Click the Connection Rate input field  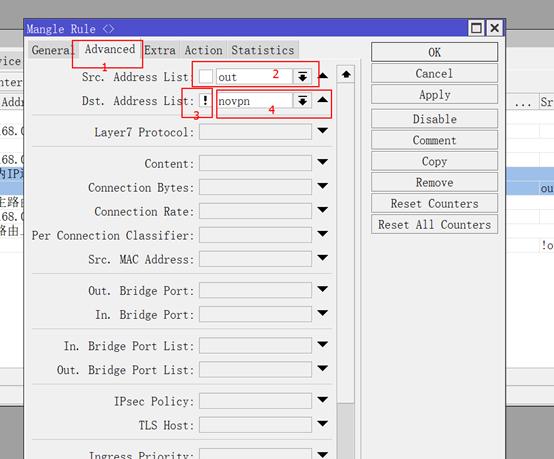point(255,211)
